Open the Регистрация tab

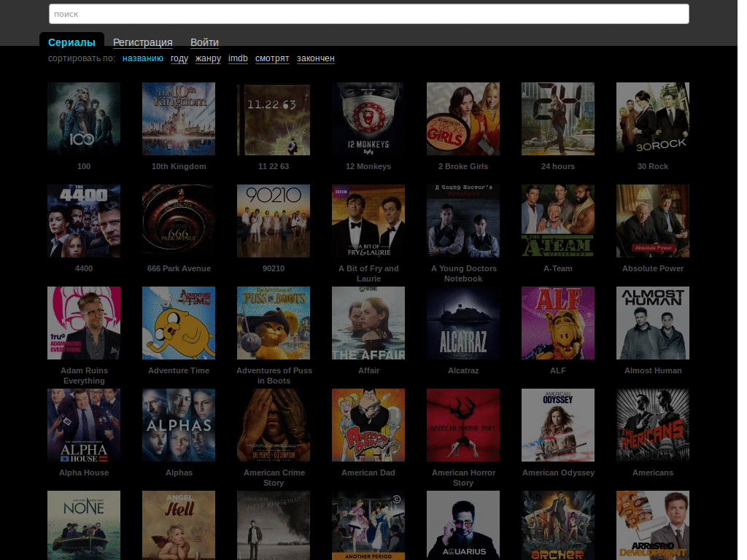point(142,42)
